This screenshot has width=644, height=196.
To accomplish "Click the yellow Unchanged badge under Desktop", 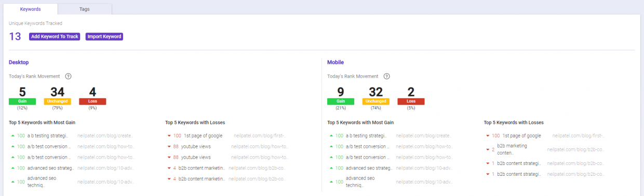I will pos(57,102).
